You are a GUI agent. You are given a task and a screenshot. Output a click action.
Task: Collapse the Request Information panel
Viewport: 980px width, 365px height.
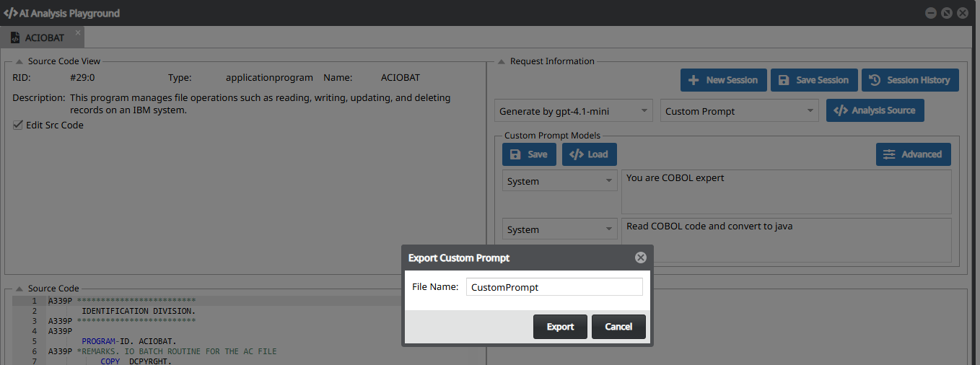point(501,62)
